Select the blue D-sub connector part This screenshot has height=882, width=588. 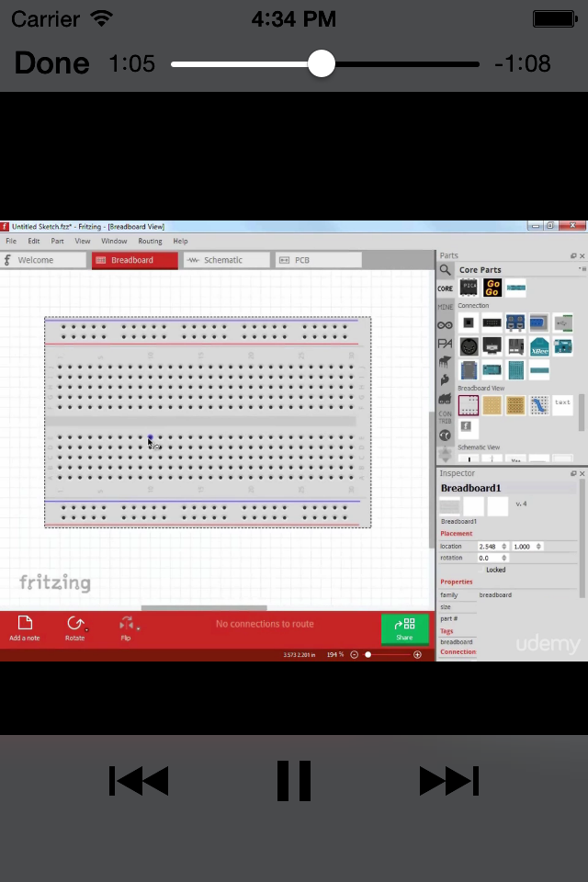pyautogui.click(x=539, y=322)
